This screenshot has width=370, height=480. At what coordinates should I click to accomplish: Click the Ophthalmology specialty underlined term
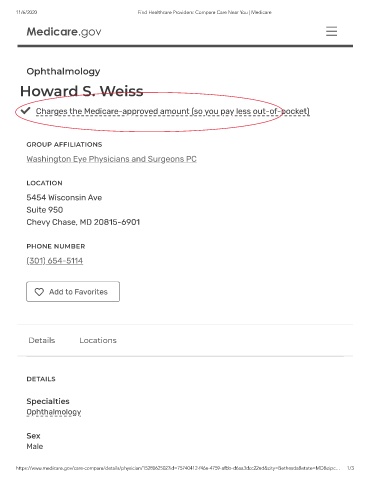click(54, 412)
